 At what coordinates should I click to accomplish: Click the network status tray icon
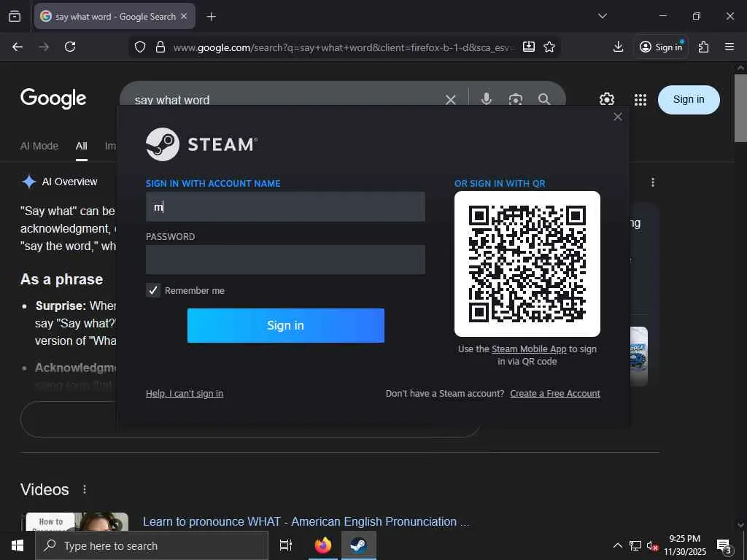[x=635, y=545]
